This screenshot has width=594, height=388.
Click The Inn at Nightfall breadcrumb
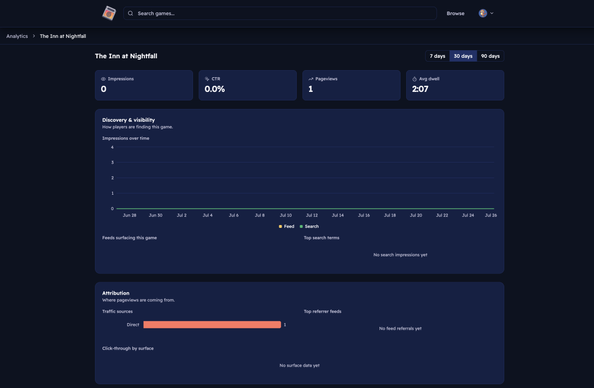click(x=63, y=36)
